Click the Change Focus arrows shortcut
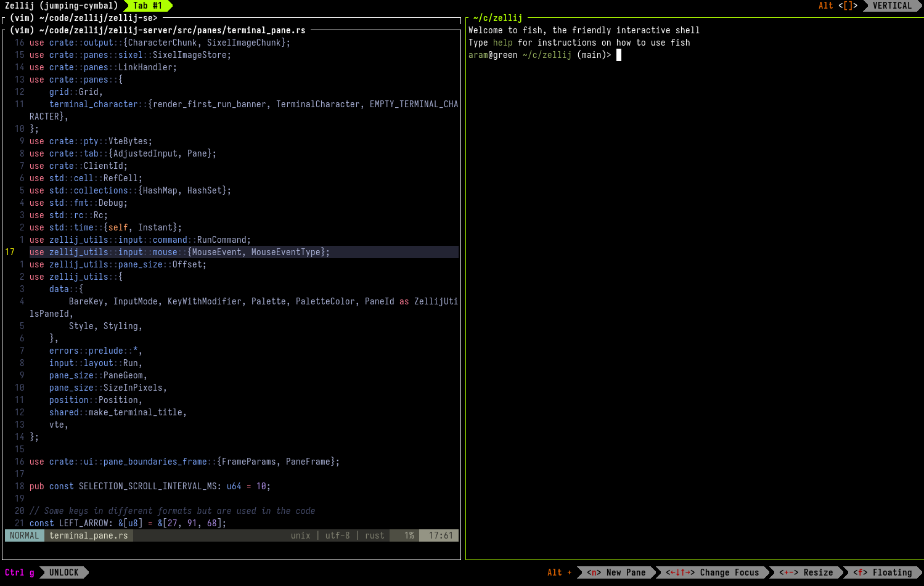 (x=712, y=572)
